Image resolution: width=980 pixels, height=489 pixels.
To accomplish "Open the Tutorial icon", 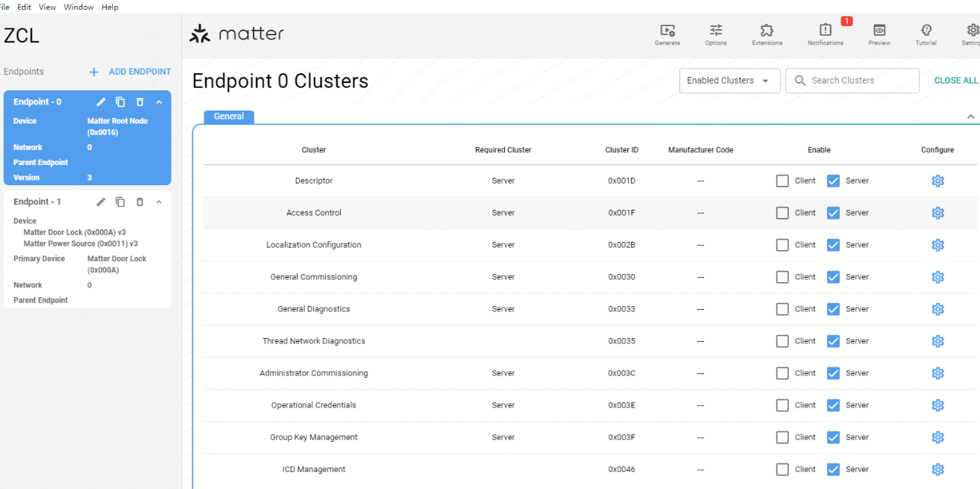I will click(926, 31).
